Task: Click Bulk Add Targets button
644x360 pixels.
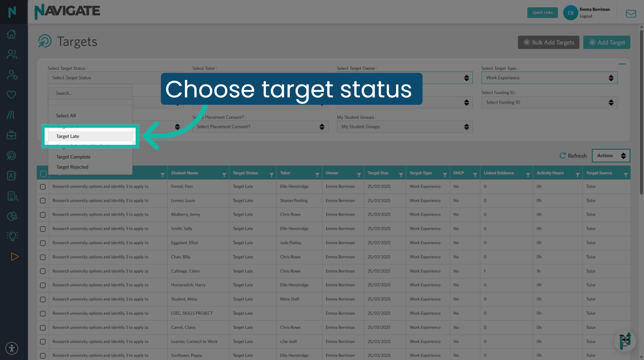Action: [548, 43]
